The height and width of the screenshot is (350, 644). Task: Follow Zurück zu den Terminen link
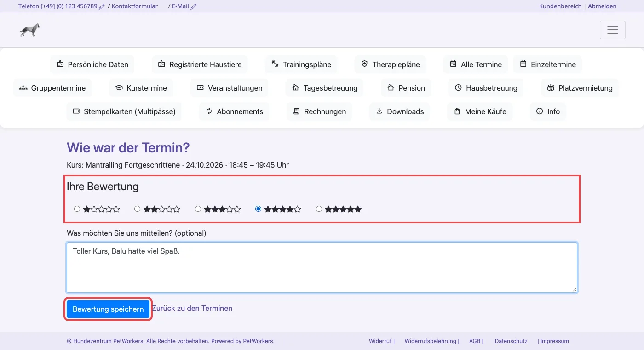click(192, 309)
